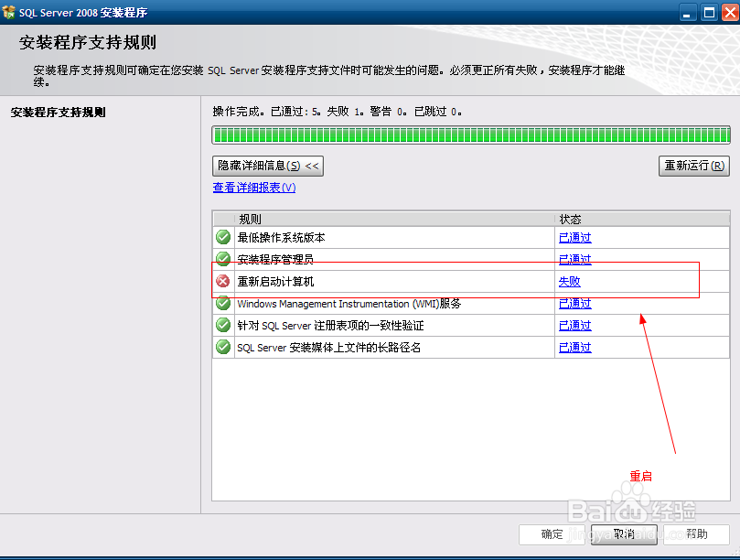The width and height of the screenshot is (740, 560).
Task: Close the SQL Server 2008 setup window
Action: [x=730, y=12]
